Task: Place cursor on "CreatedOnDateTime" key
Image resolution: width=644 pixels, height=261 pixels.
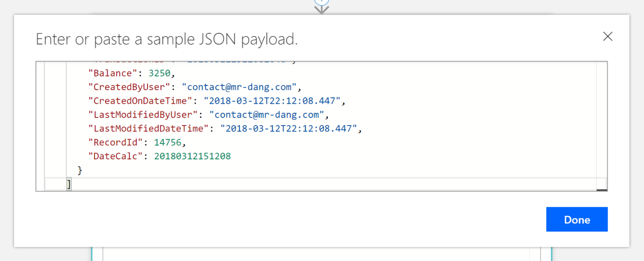Action: [140, 101]
